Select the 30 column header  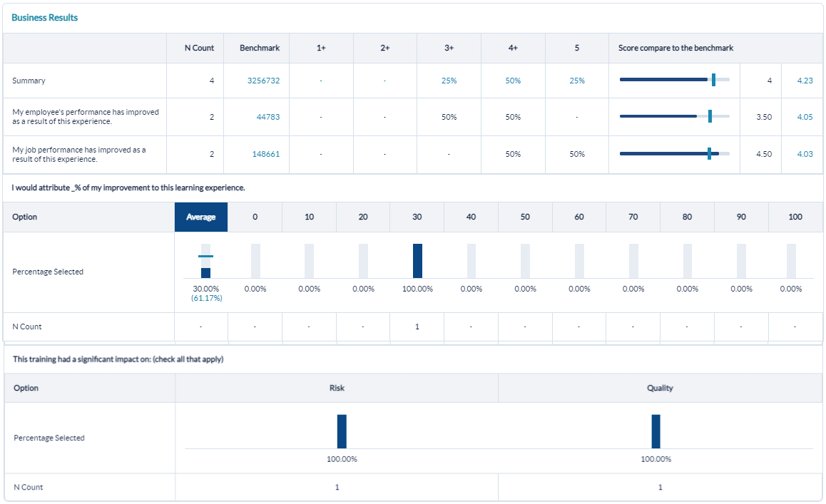tap(417, 217)
